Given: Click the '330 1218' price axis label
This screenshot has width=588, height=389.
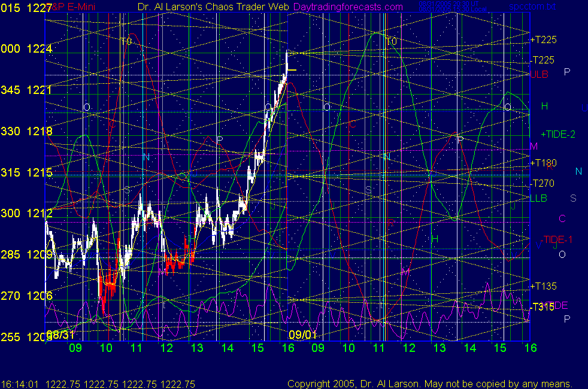Looking at the screenshot, I should [26, 131].
